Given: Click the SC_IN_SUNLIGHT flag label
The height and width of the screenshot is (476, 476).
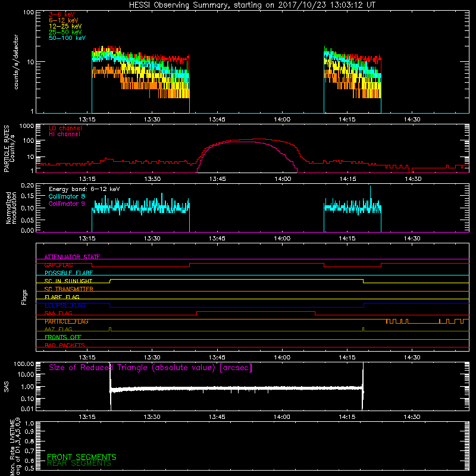Looking at the screenshot, I should click(68, 281).
